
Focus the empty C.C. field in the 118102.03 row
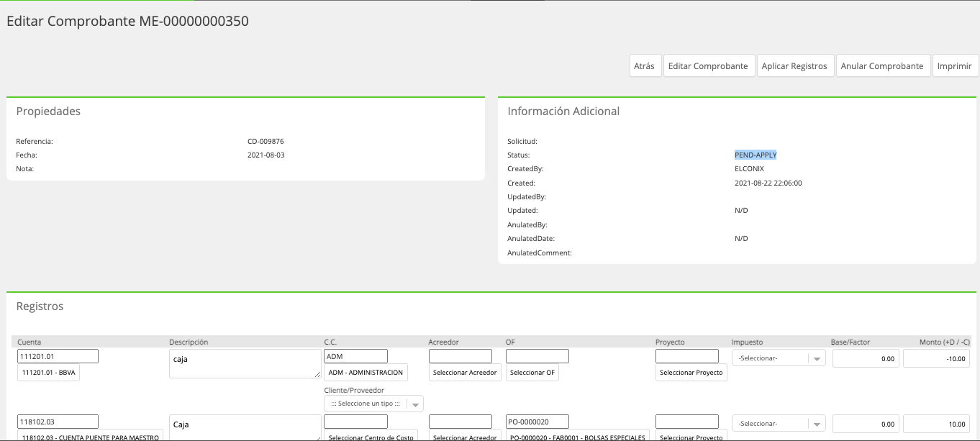(356, 422)
